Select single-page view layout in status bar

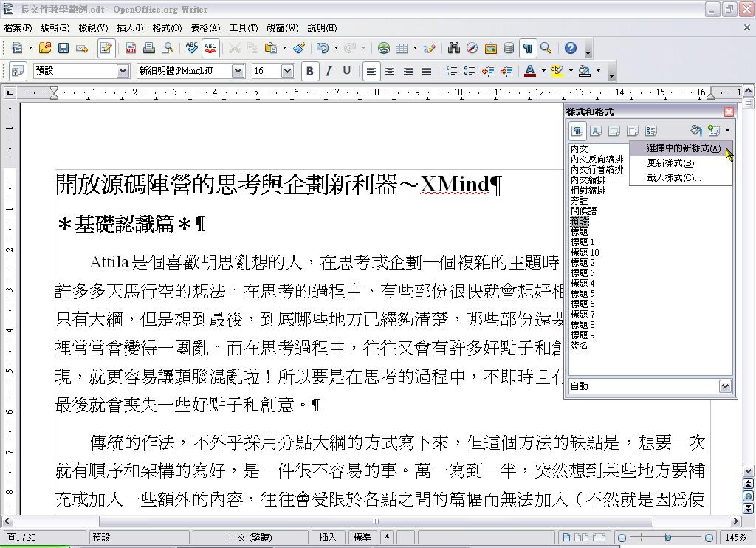[x=567, y=538]
